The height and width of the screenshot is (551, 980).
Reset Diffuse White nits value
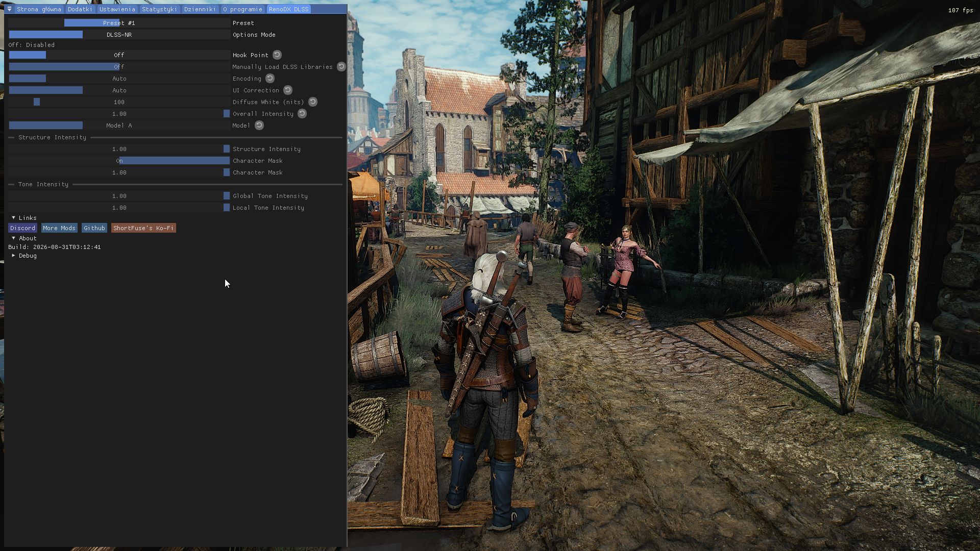click(x=313, y=102)
